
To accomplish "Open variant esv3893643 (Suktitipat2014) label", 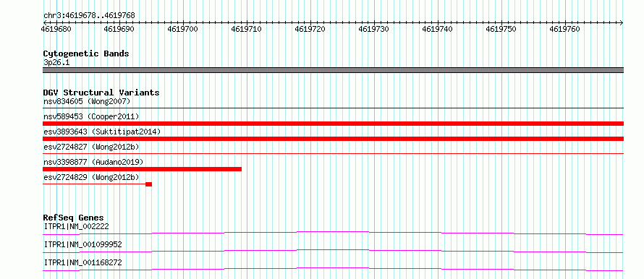I will coord(102,132).
